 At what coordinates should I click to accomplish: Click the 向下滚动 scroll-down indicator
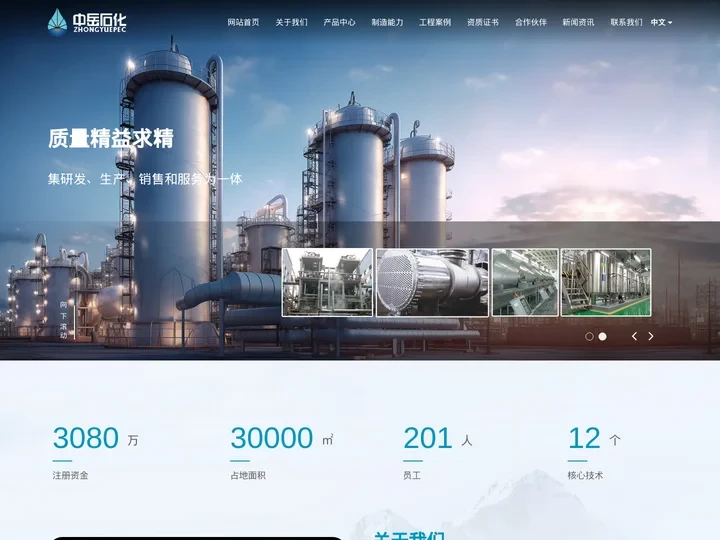point(64,320)
